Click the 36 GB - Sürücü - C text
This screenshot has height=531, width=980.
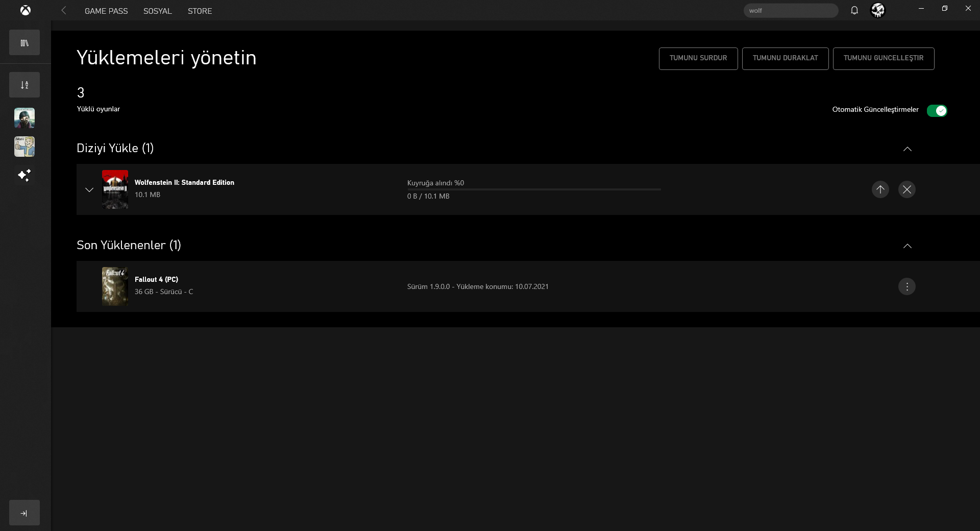tap(164, 292)
